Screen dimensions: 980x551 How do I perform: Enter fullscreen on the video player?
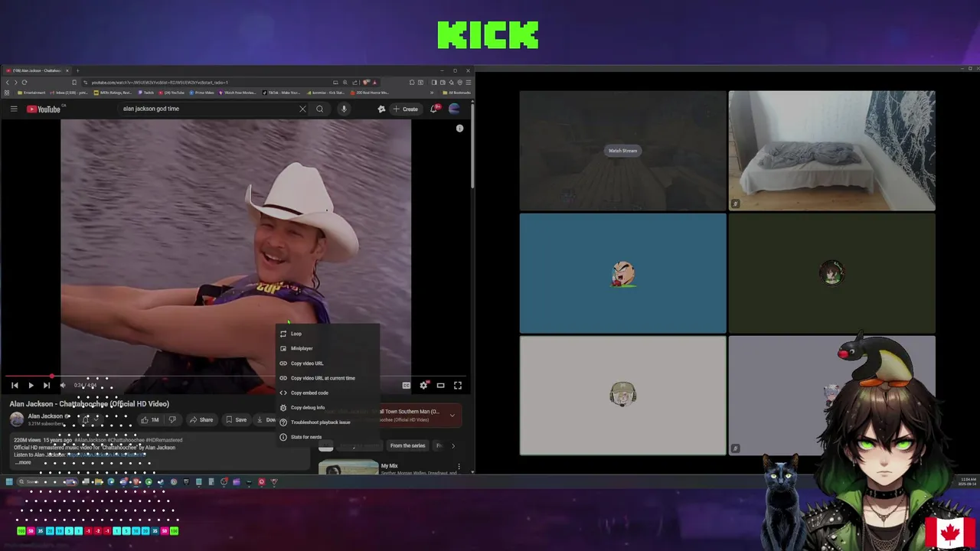pyautogui.click(x=457, y=386)
